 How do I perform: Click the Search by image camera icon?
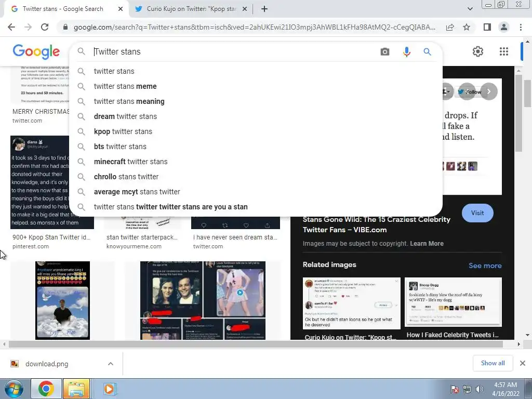(385, 52)
